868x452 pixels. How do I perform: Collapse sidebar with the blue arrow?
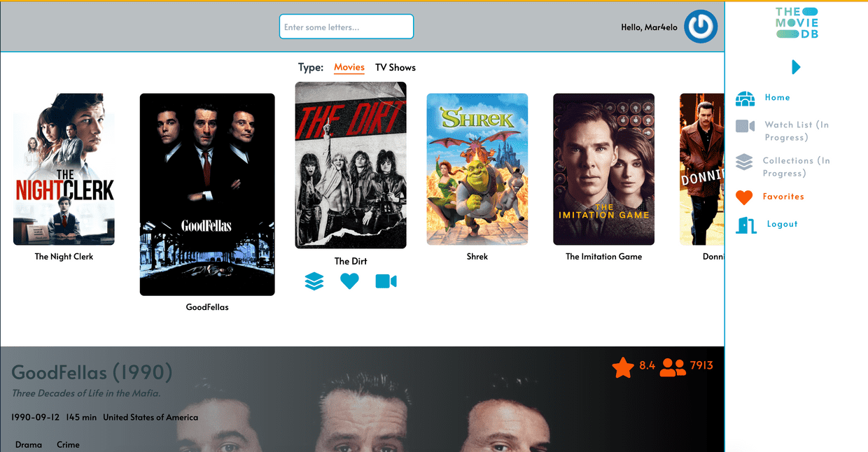coord(796,67)
